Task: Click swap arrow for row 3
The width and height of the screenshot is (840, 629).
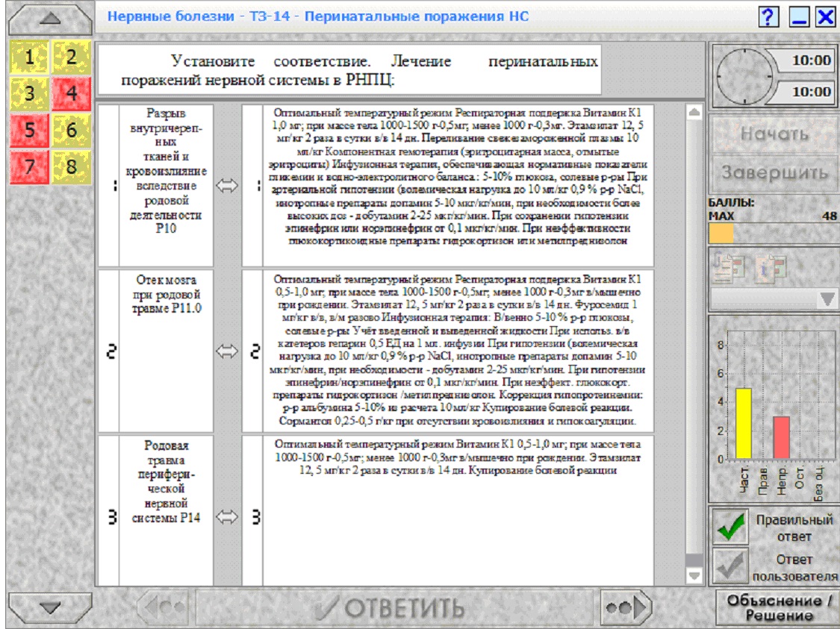Action: [x=227, y=516]
